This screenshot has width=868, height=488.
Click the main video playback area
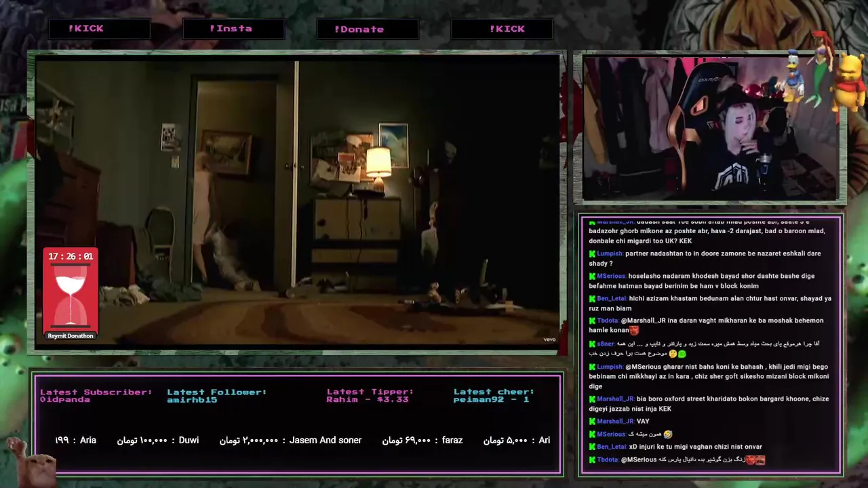tap(297, 202)
